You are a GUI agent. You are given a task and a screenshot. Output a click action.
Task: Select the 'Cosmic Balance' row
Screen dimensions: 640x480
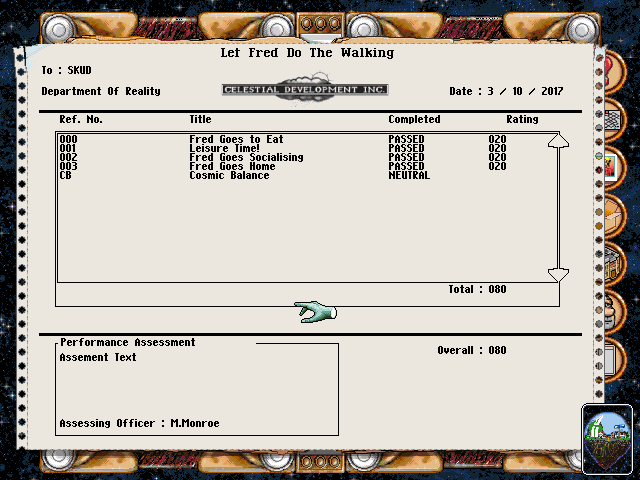tap(245, 175)
